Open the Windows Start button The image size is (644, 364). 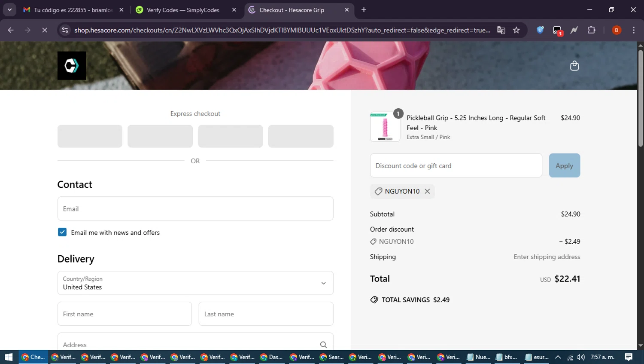(x=9, y=357)
